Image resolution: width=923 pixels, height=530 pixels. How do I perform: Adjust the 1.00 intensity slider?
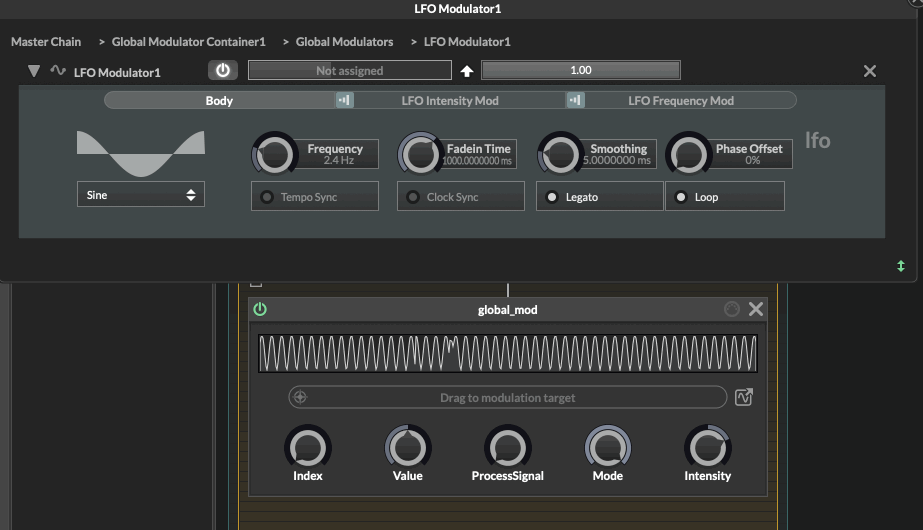[x=580, y=70]
